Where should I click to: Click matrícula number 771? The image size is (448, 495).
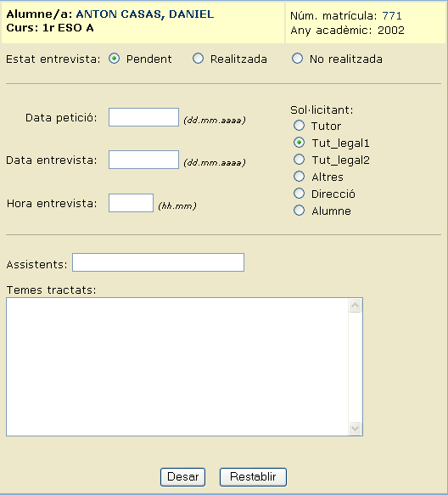coord(392,15)
